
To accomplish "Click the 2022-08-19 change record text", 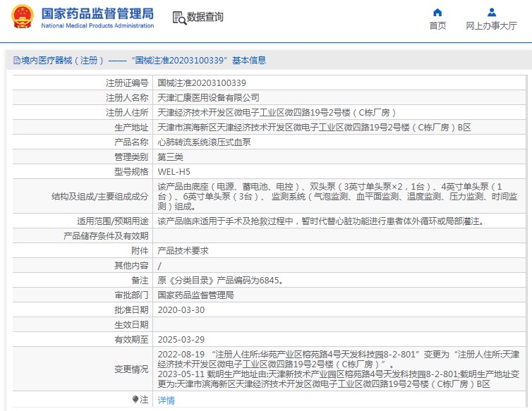I will 338,360.
